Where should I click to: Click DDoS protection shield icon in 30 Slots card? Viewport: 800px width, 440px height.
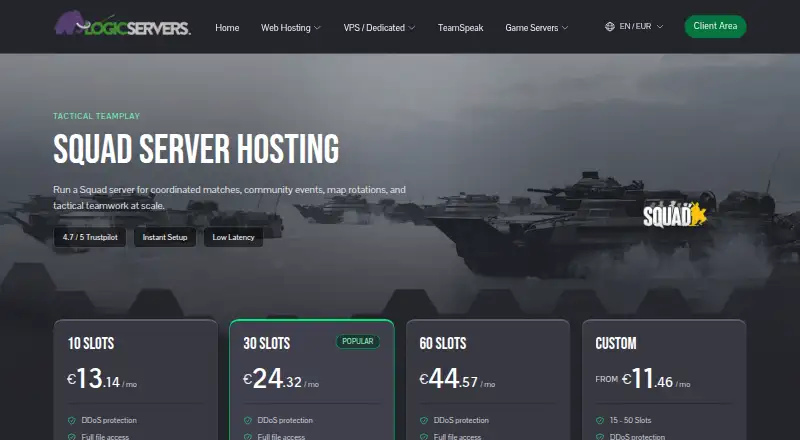(x=248, y=421)
